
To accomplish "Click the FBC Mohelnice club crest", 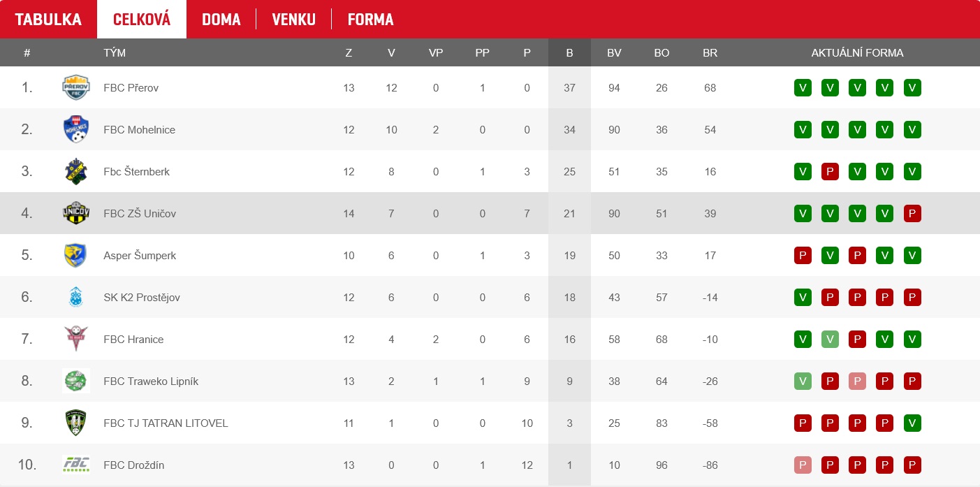I will point(76,130).
